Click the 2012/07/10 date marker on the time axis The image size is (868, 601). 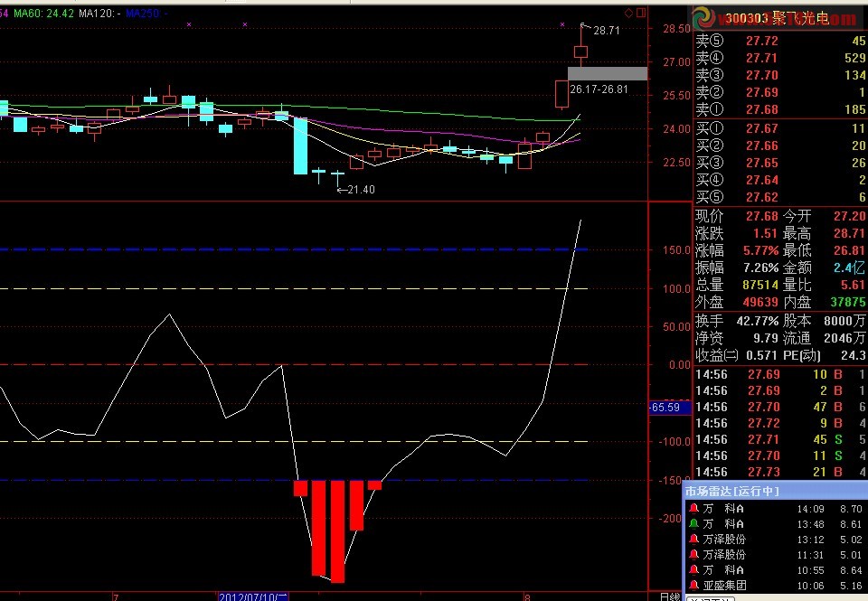pyautogui.click(x=253, y=596)
